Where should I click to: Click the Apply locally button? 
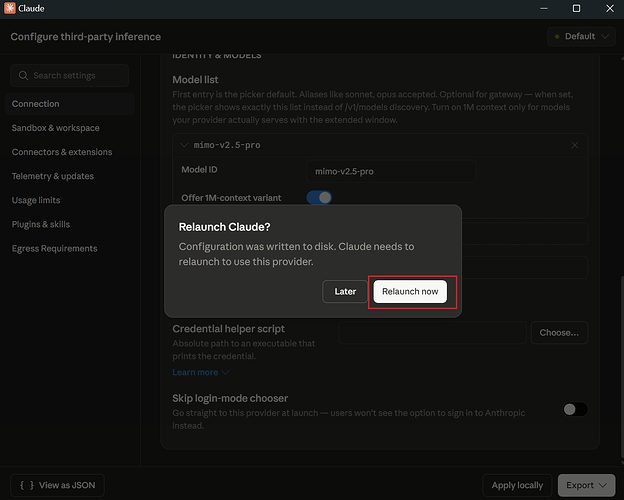coord(517,485)
